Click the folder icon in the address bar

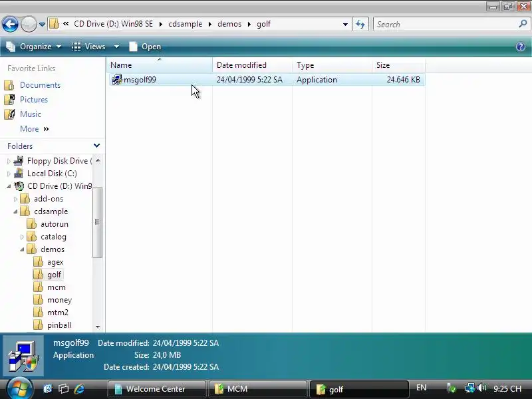[54, 24]
